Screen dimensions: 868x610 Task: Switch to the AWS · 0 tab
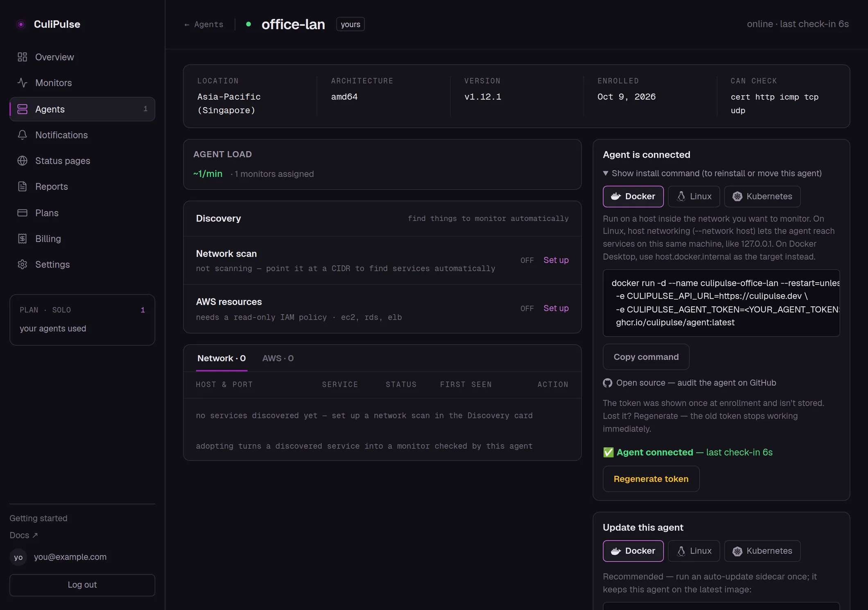pos(278,358)
